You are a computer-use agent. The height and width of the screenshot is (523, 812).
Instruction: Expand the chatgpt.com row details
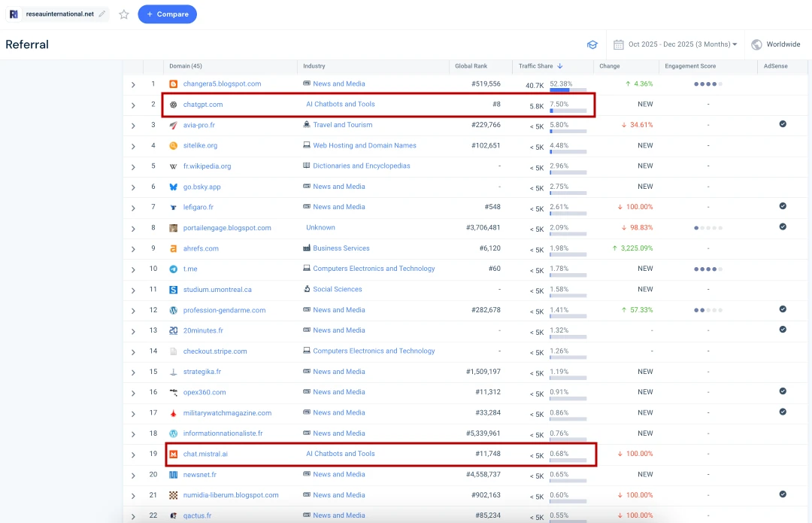pyautogui.click(x=133, y=105)
